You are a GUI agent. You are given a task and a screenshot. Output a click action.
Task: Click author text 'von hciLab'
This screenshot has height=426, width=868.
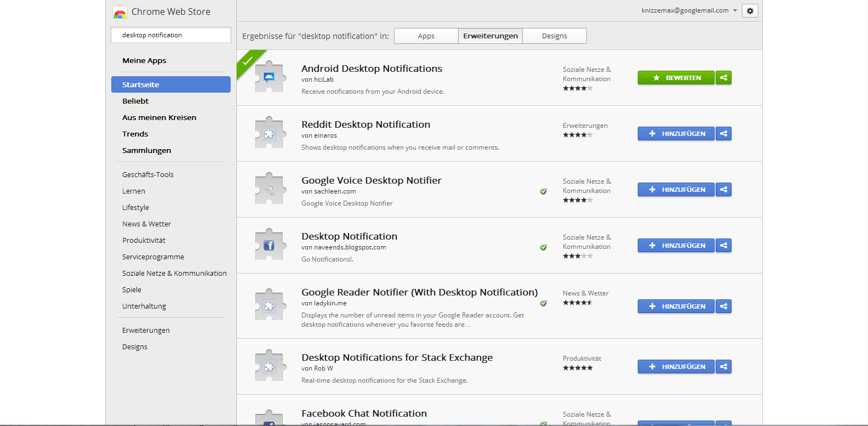317,79
